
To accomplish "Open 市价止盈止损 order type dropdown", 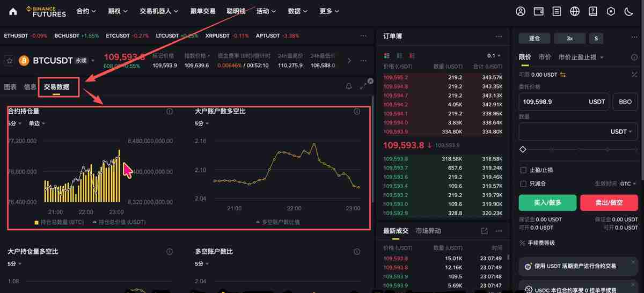I will pyautogui.click(x=581, y=57).
